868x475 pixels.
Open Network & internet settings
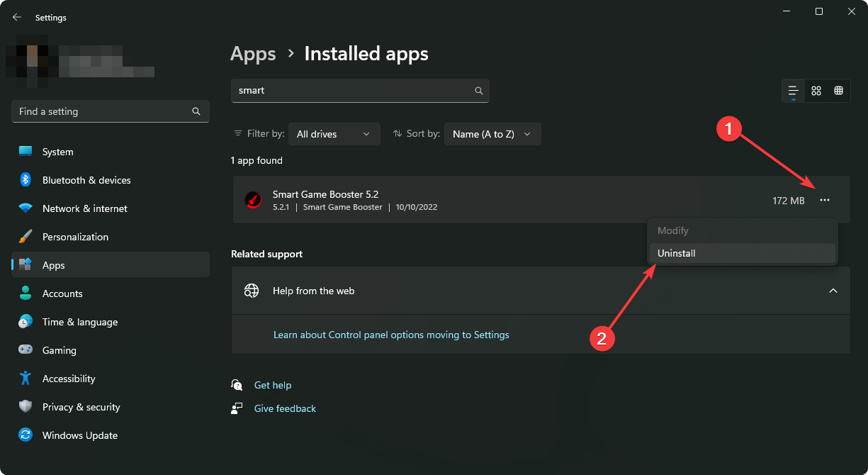tap(85, 208)
